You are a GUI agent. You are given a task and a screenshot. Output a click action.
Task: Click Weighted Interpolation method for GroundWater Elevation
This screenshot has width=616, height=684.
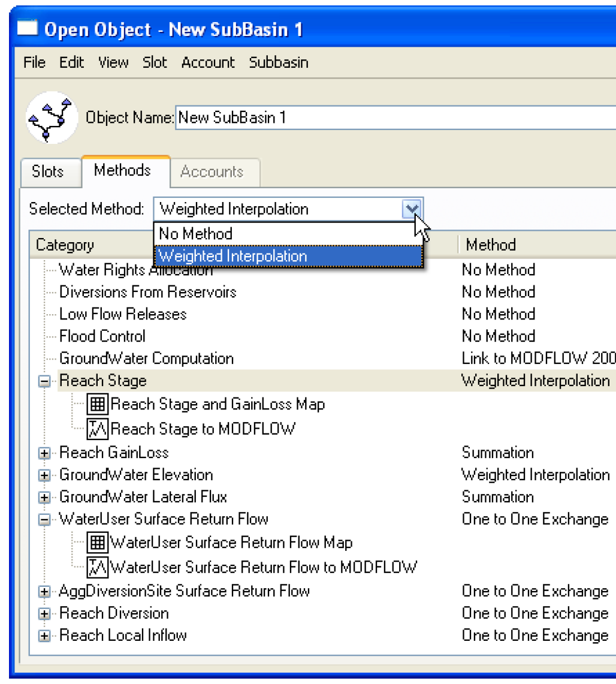click(x=536, y=475)
